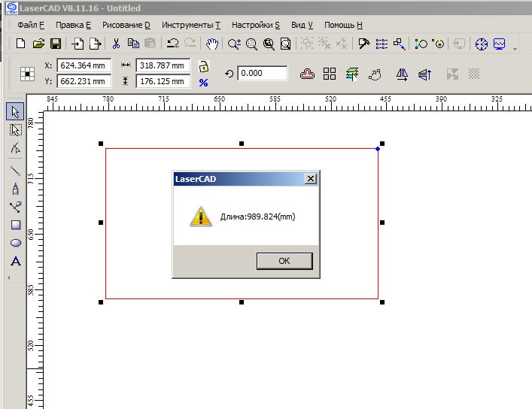This screenshot has width=532, height=409.
Task: Open the Помощь menu
Action: (343, 25)
